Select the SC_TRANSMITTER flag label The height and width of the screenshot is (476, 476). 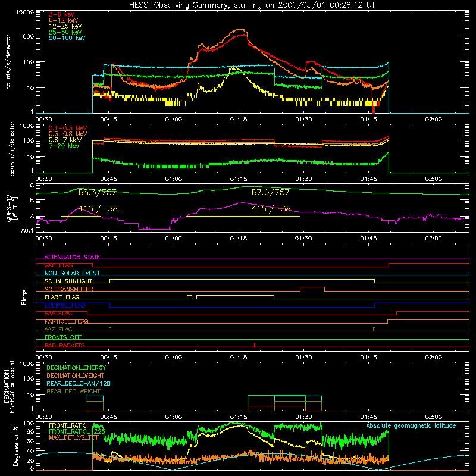click(68, 289)
